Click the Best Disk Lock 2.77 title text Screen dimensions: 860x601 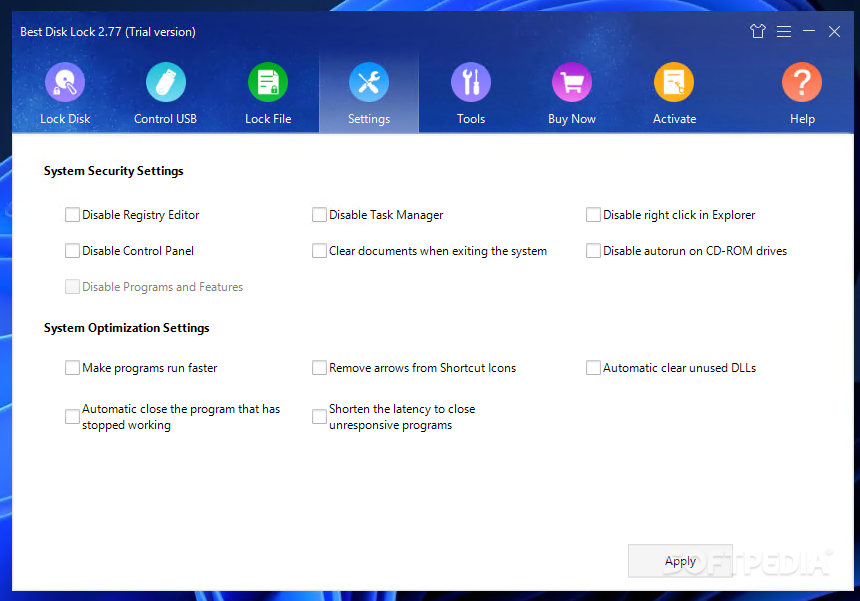click(x=108, y=32)
